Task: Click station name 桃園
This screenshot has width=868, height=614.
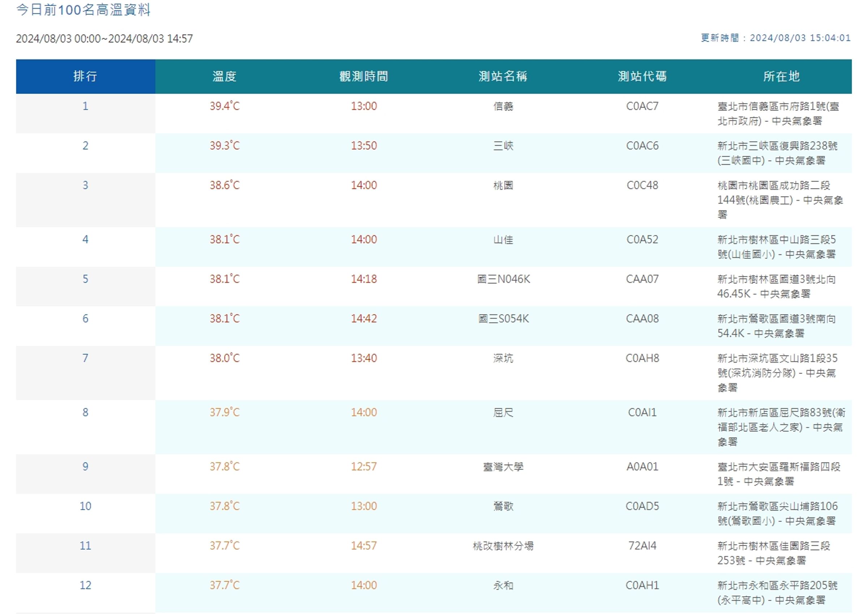Action: [503, 185]
